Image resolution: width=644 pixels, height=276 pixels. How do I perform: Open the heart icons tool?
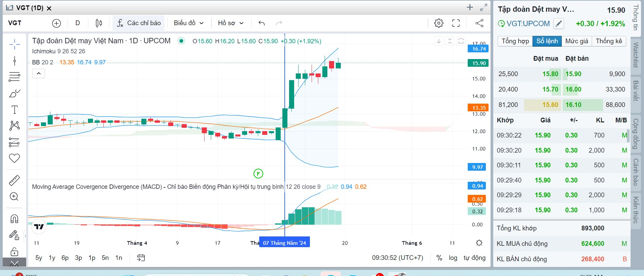coord(14,158)
